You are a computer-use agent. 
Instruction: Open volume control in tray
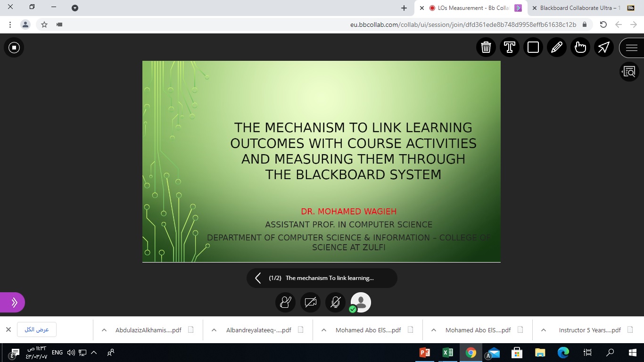click(71, 353)
